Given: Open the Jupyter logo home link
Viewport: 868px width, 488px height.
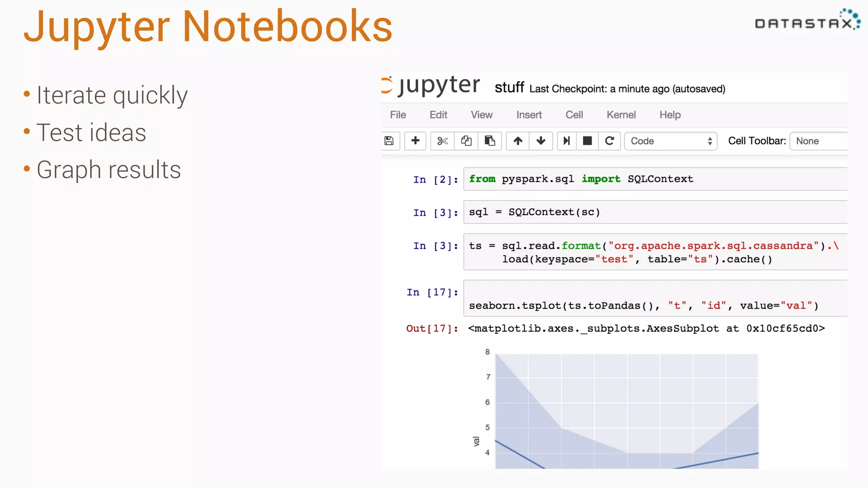Looking at the screenshot, I should click(x=431, y=86).
